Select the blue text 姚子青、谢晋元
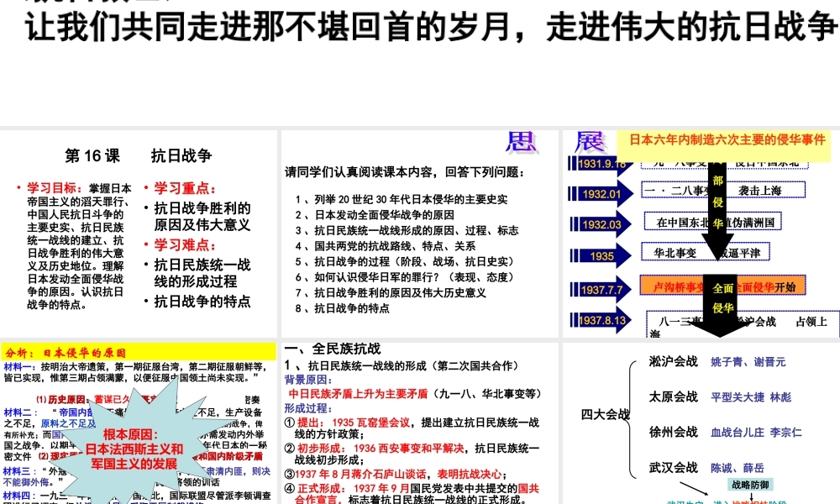Screen dimensions: 840x504 [x=748, y=362]
